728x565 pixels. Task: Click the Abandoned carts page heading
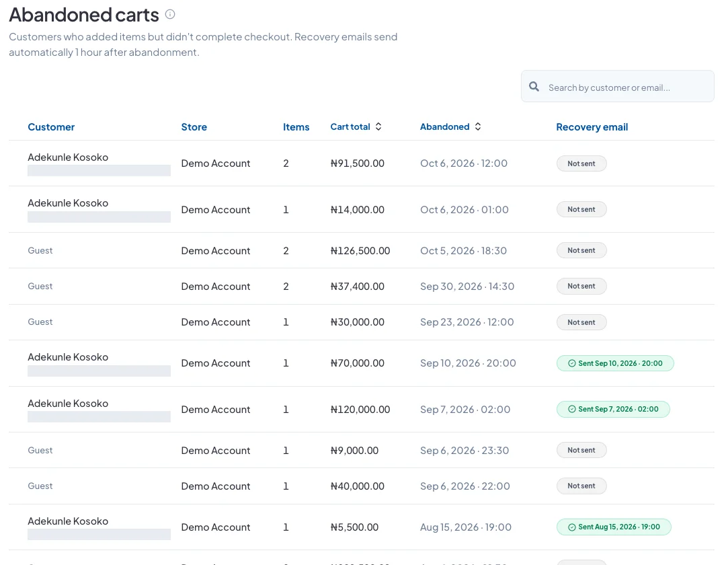84,15
